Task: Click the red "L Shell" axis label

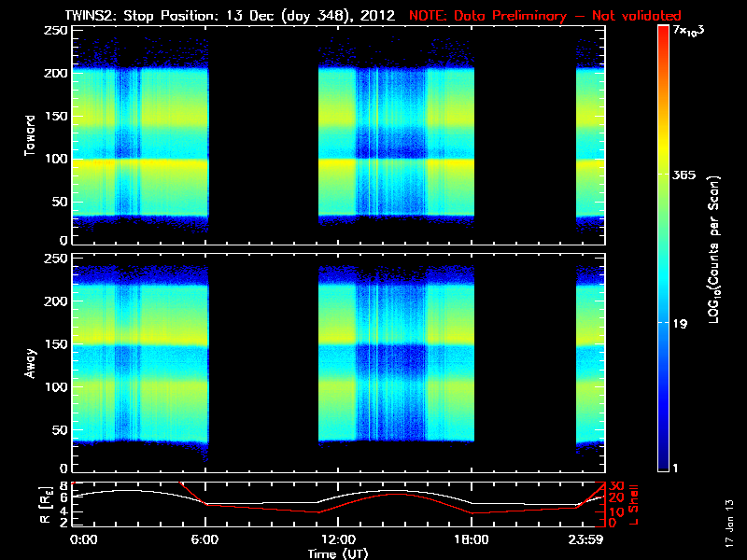Action: click(x=634, y=505)
